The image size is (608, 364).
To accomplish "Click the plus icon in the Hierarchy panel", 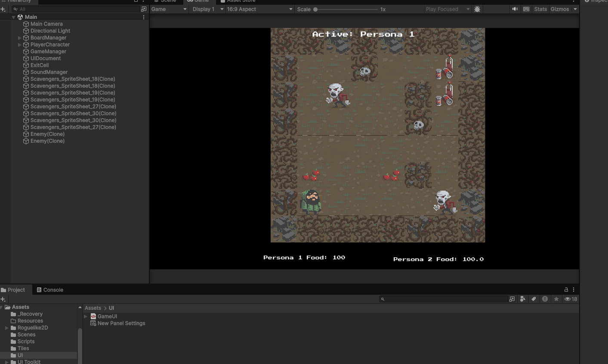I will [x=3, y=9].
